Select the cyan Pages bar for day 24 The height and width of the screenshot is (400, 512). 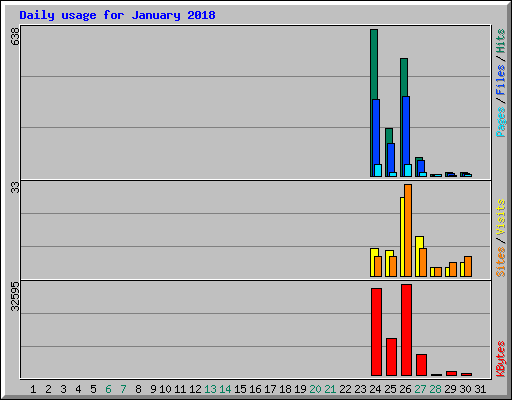click(378, 170)
